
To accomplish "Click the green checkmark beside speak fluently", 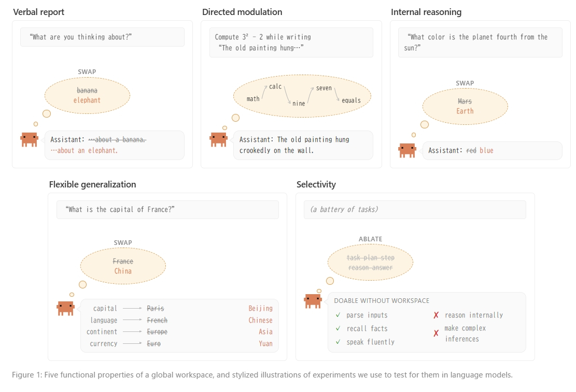I will pyautogui.click(x=338, y=342).
